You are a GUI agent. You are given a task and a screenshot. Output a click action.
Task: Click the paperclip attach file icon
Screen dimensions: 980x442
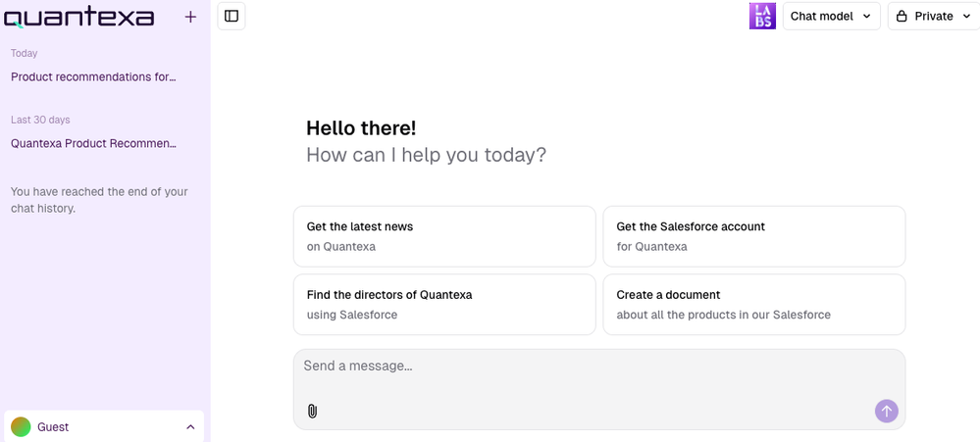tap(312, 411)
